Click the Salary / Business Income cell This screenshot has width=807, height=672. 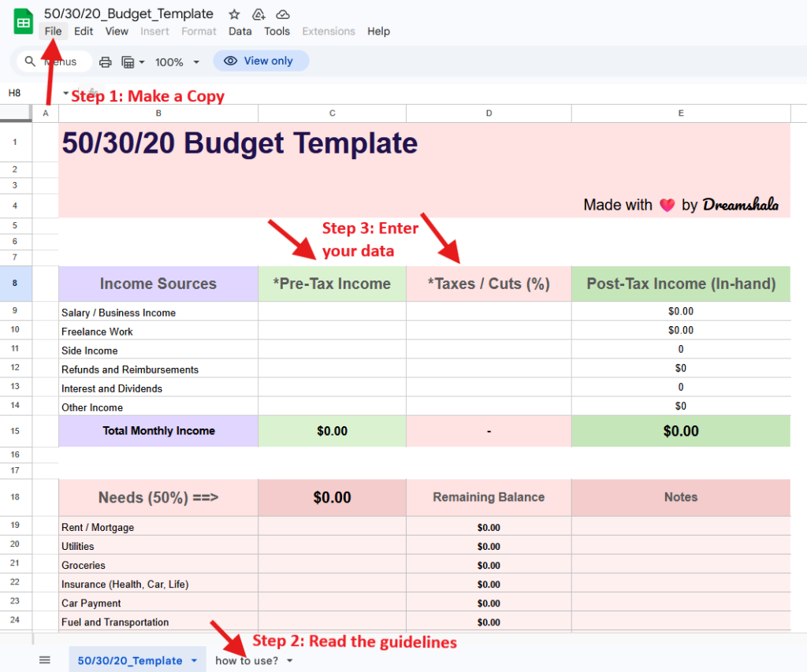pyautogui.click(x=158, y=312)
